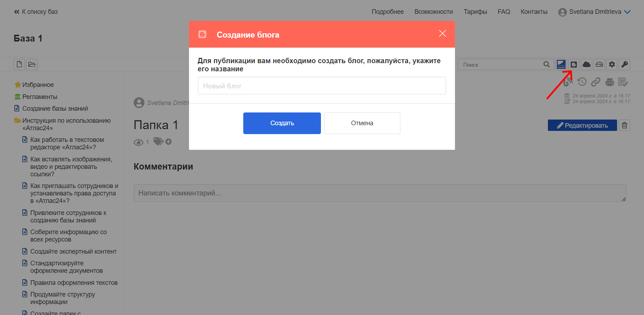Open the Избранное section
This screenshot has width=644, height=315.
(x=38, y=85)
